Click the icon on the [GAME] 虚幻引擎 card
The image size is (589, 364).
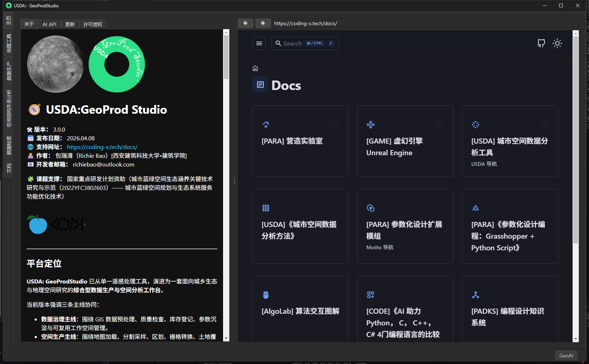(371, 125)
